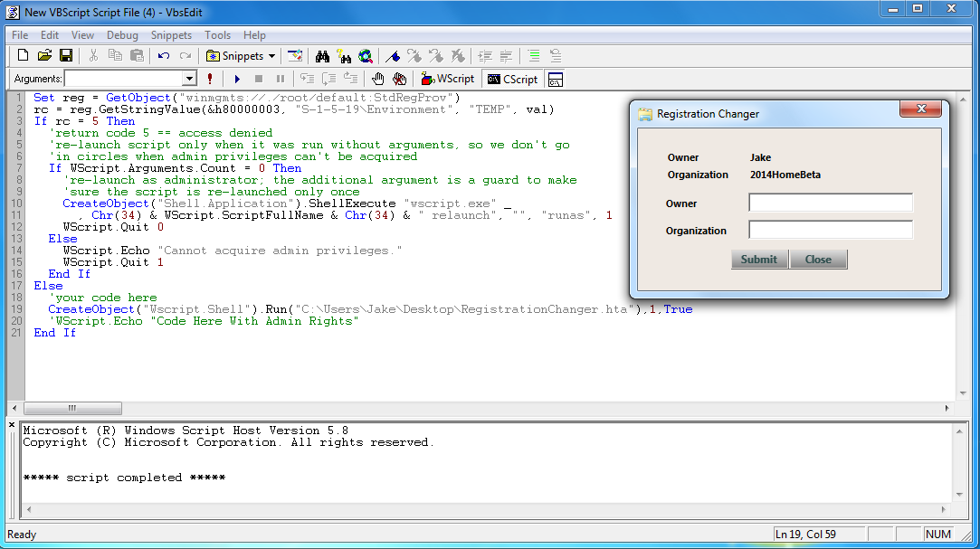This screenshot has height=549, width=980.
Task: Click the editor horizontal scrollbar's right arrow
Action: (947, 409)
